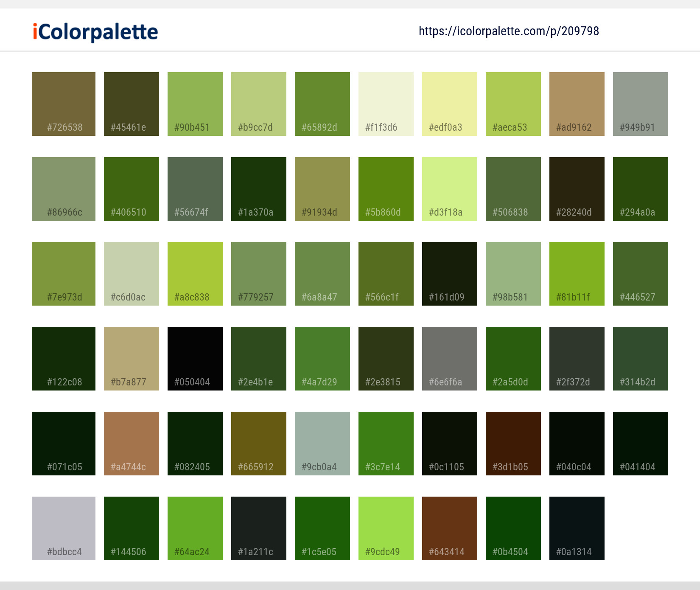Screen dimensions: 700x590
Task: Click the iColorpalette logo
Action: click(95, 32)
